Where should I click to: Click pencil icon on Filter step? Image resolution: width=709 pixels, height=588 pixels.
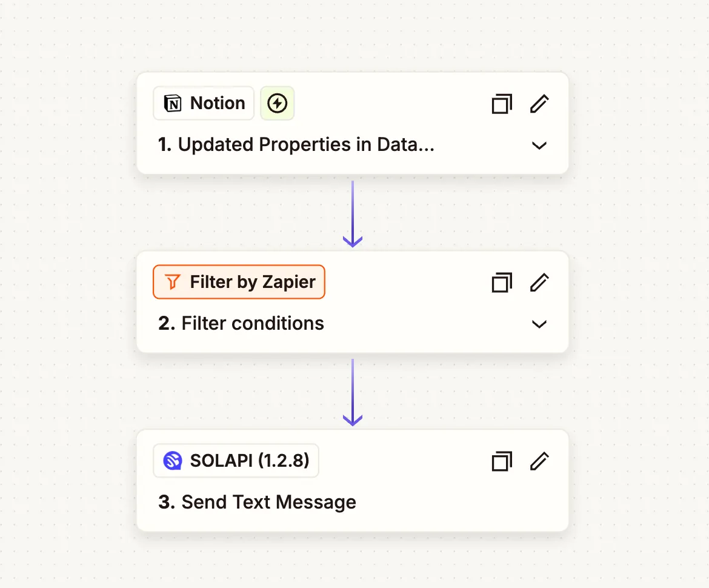point(539,282)
